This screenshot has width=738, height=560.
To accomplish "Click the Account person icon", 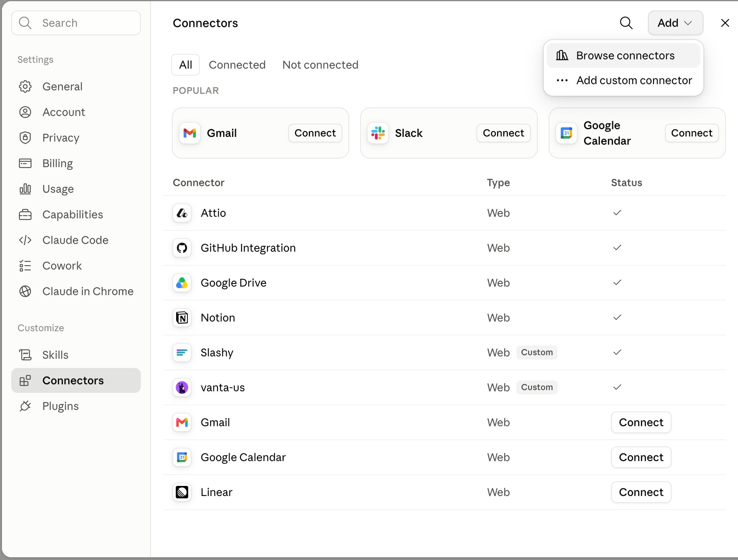I will point(25,112).
